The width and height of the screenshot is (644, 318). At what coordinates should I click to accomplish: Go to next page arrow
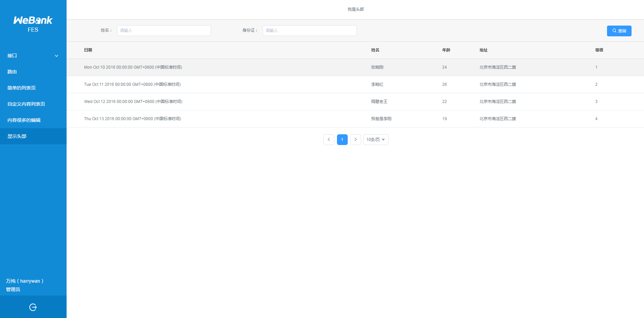[355, 140]
